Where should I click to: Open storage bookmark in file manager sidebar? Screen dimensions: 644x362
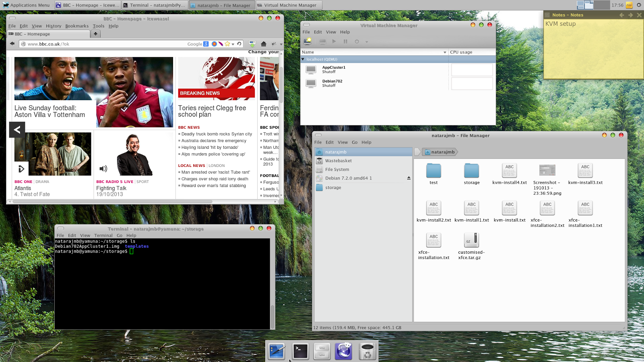coord(363,187)
